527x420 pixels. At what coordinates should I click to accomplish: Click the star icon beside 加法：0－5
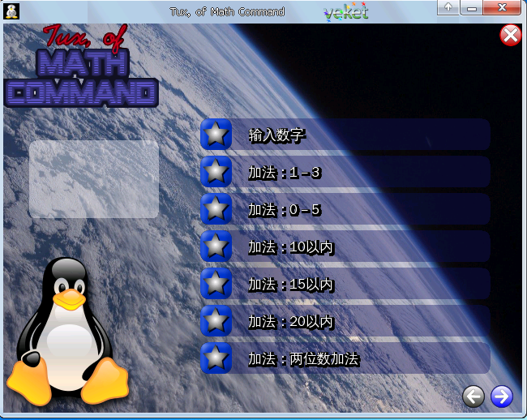[216, 208]
